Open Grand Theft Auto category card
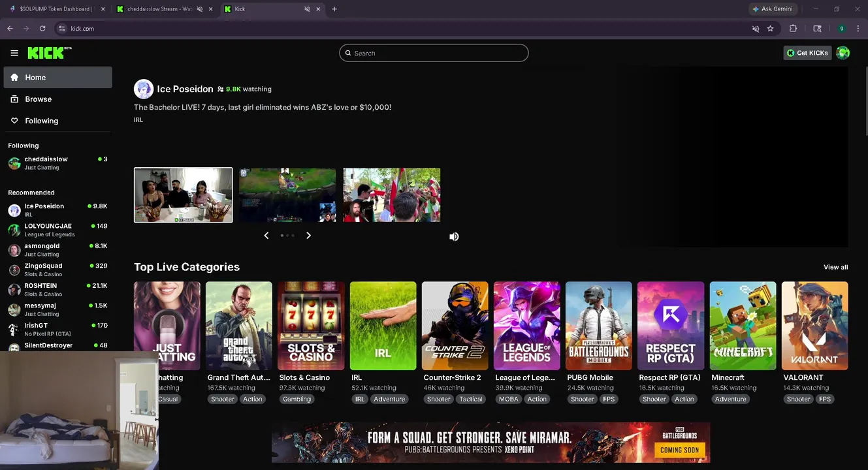Viewport: 868px width, 470px height. click(238, 326)
